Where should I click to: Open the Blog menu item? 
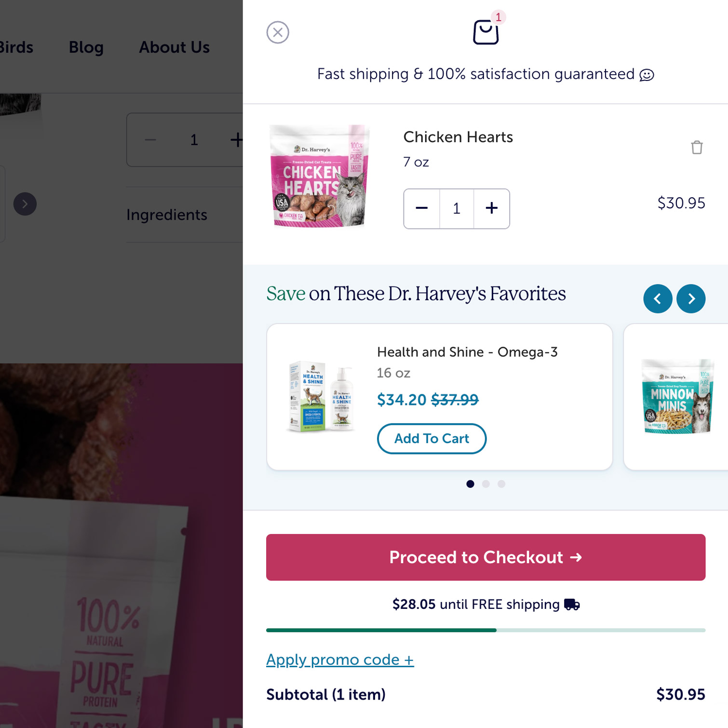pos(86,47)
